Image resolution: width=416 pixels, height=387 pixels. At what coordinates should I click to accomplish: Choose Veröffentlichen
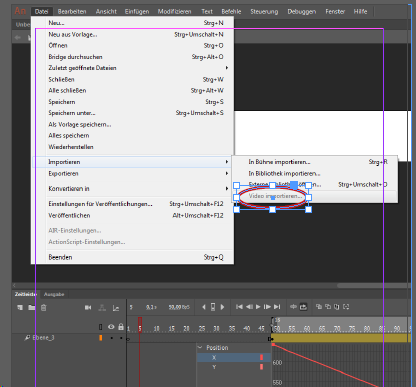click(133, 216)
